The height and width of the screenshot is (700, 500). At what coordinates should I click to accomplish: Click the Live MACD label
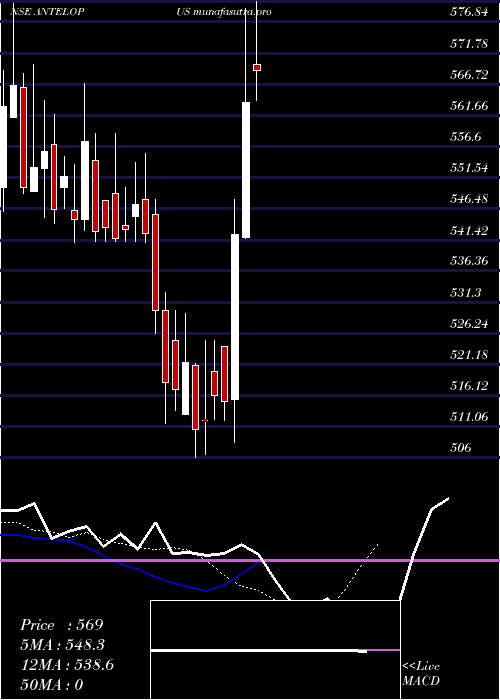point(421,674)
